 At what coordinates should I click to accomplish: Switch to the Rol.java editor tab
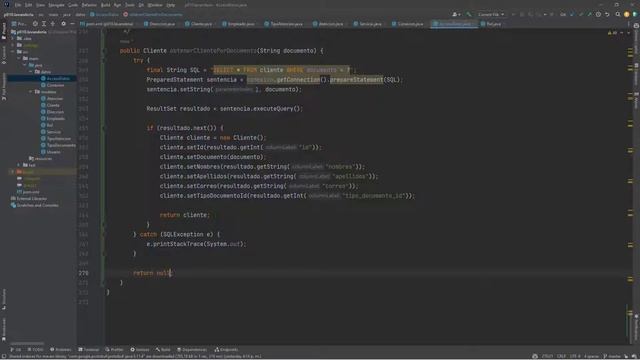click(x=491, y=24)
